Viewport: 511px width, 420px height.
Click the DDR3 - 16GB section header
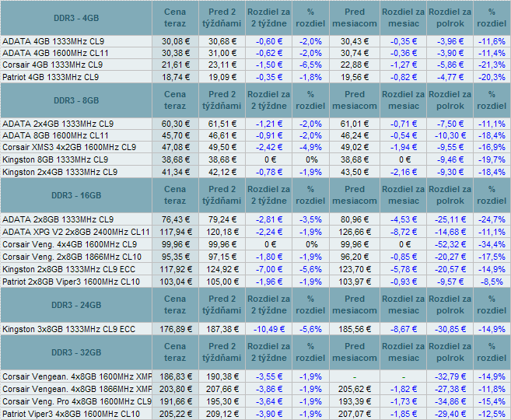[x=76, y=195]
